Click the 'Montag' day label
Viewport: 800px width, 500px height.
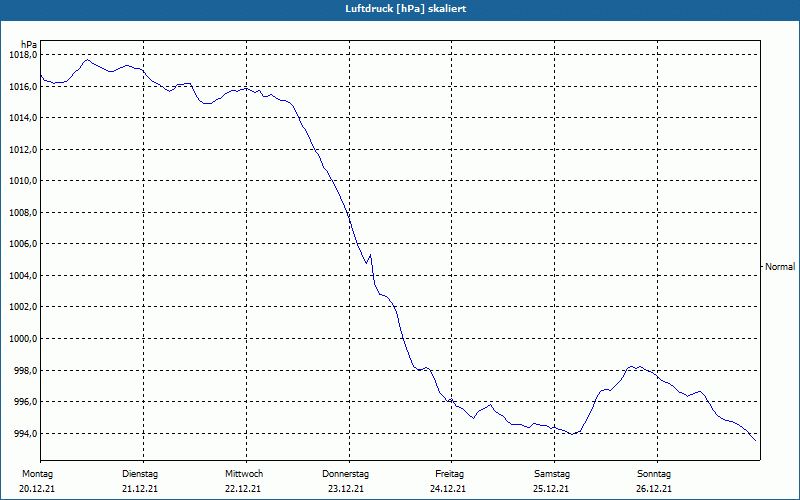click(37, 474)
